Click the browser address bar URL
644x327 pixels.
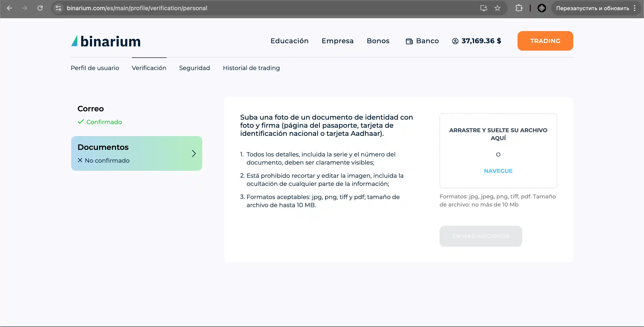coord(137,8)
